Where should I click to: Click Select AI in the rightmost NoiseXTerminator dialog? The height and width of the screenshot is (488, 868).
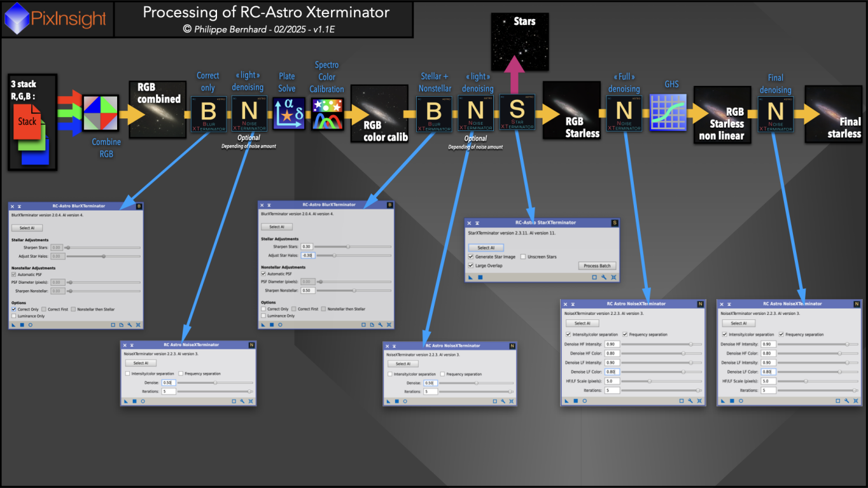point(738,323)
